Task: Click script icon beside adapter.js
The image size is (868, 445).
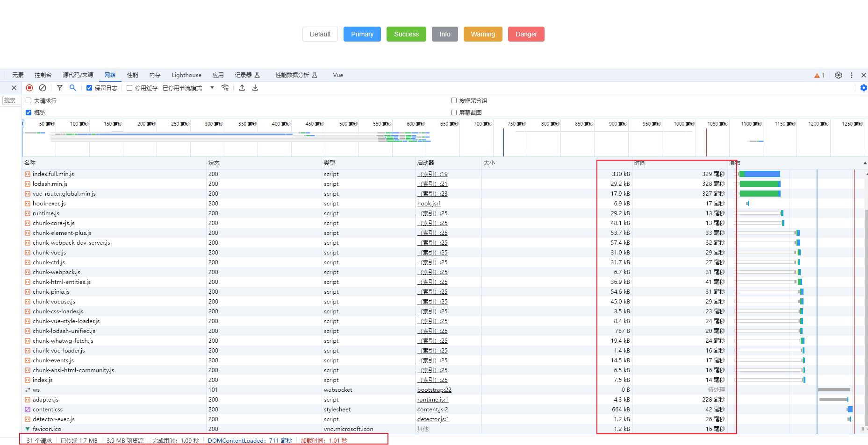Action: (x=28, y=400)
